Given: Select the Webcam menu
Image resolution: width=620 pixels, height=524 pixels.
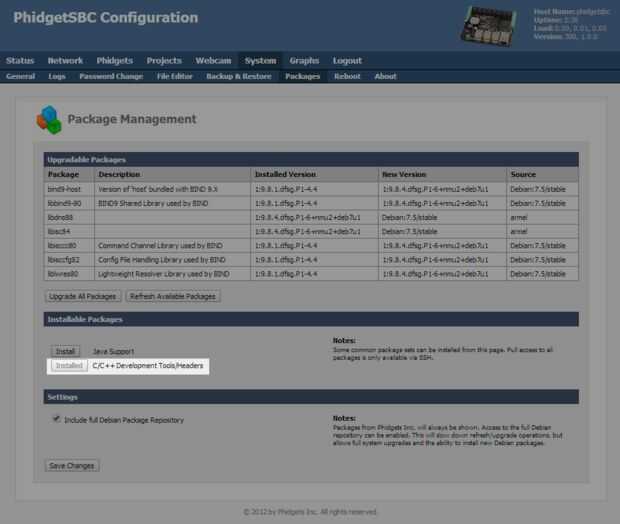Looking at the screenshot, I should (213, 61).
